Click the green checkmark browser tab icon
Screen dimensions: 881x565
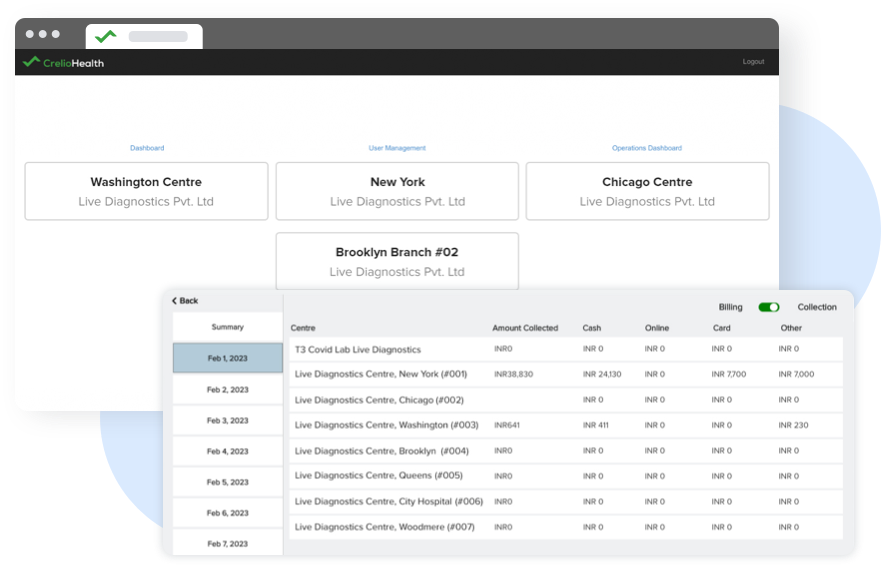click(105, 36)
